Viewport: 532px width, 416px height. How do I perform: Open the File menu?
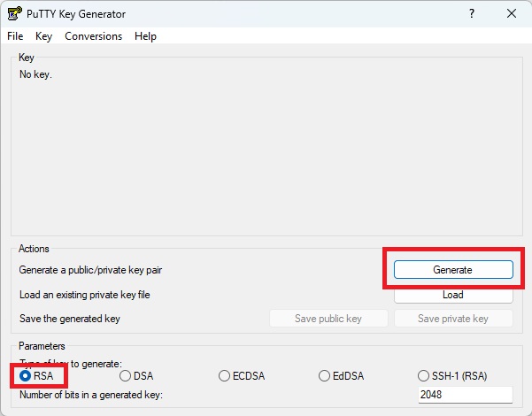click(15, 36)
